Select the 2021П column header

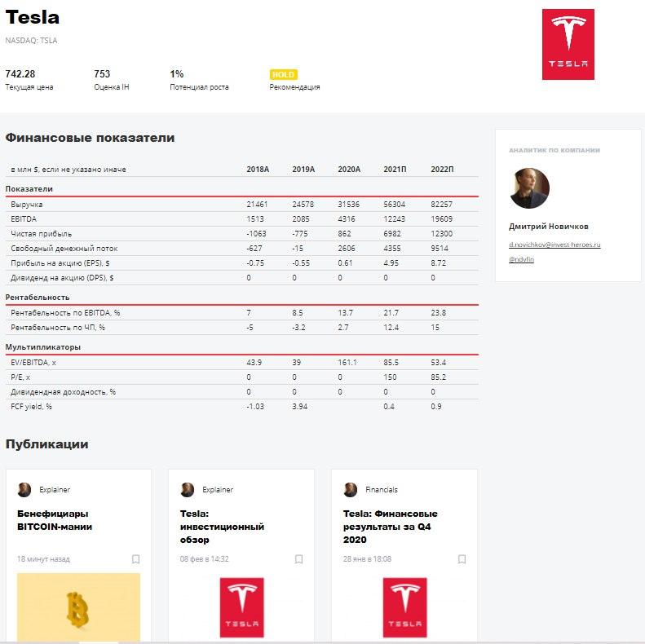(395, 170)
